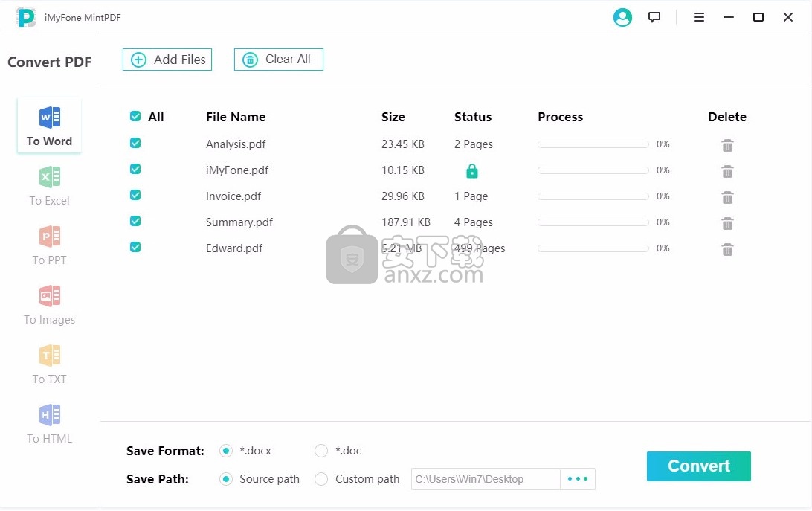Click the 23.45 KB size value

[x=403, y=144]
